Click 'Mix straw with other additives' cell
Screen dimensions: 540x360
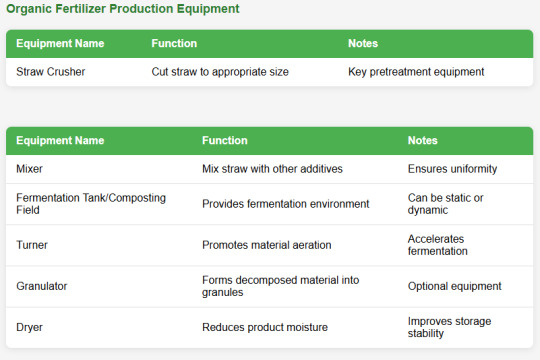[272, 169]
